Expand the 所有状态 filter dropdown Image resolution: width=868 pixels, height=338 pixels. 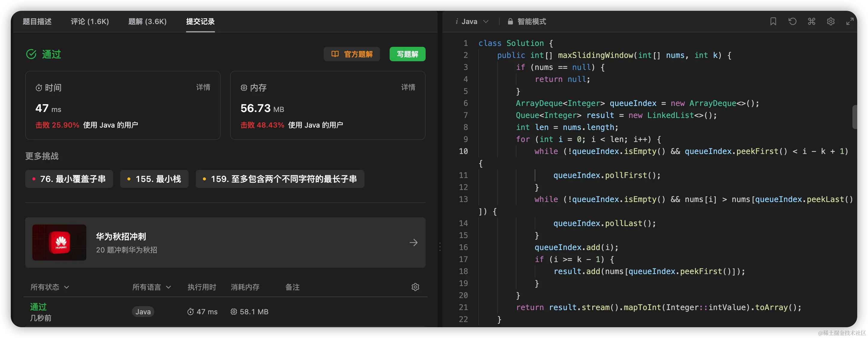(50, 287)
